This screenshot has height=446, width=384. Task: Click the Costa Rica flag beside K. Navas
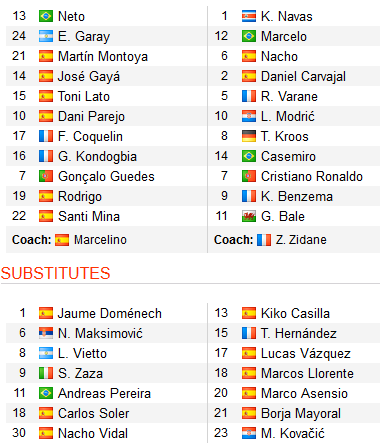pos(249,16)
